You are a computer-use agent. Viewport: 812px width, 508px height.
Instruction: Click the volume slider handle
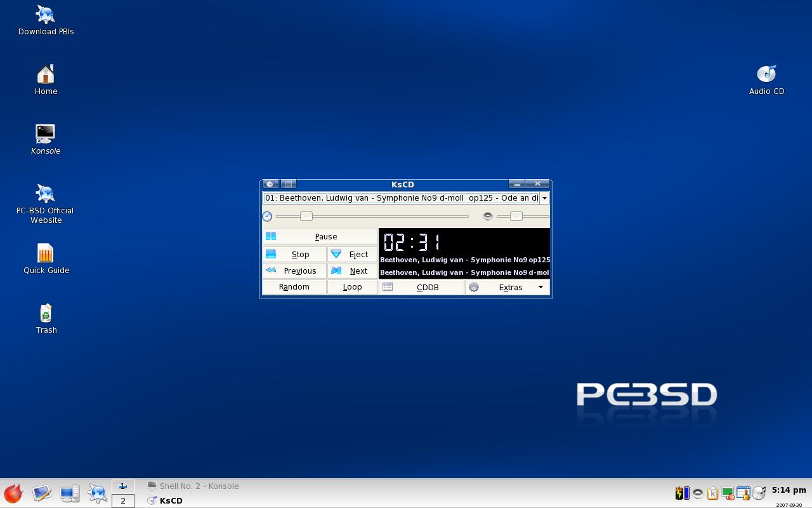516,217
